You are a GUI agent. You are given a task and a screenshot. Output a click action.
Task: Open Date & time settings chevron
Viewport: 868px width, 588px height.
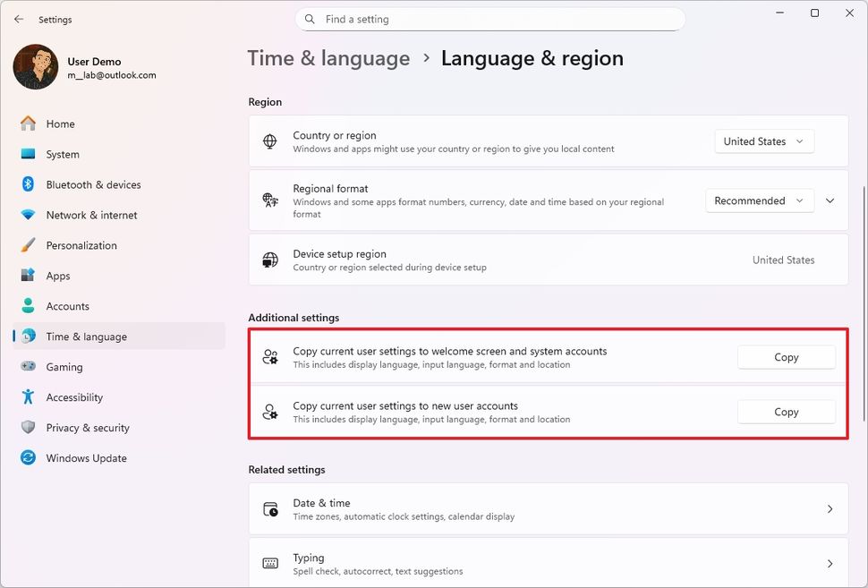pyautogui.click(x=830, y=509)
